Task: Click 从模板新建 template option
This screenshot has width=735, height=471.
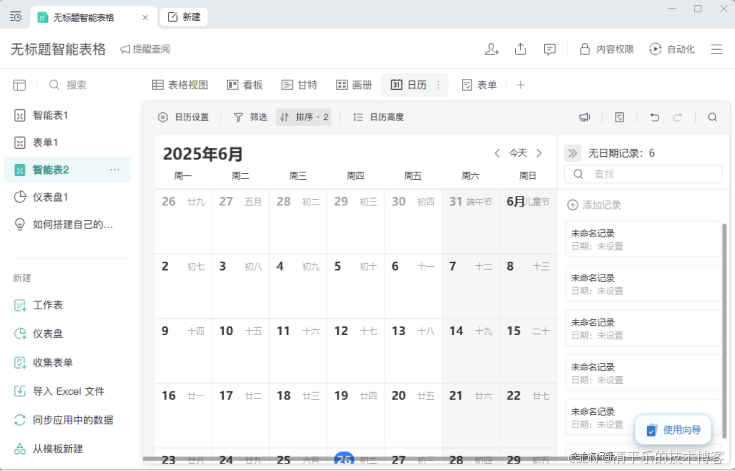Action: (48, 449)
